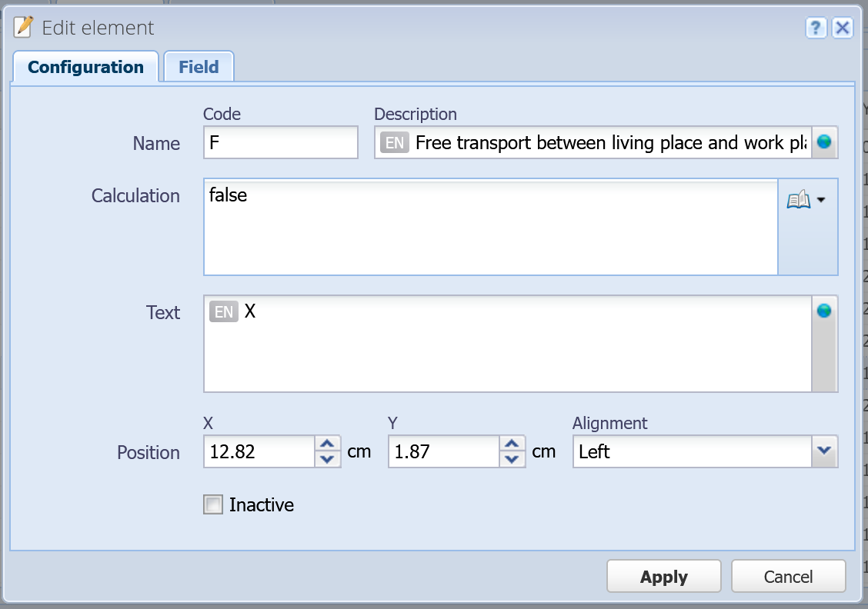Viewport: 868px width, 609px height.
Task: Click the EN language badge in Text
Action: (x=224, y=312)
